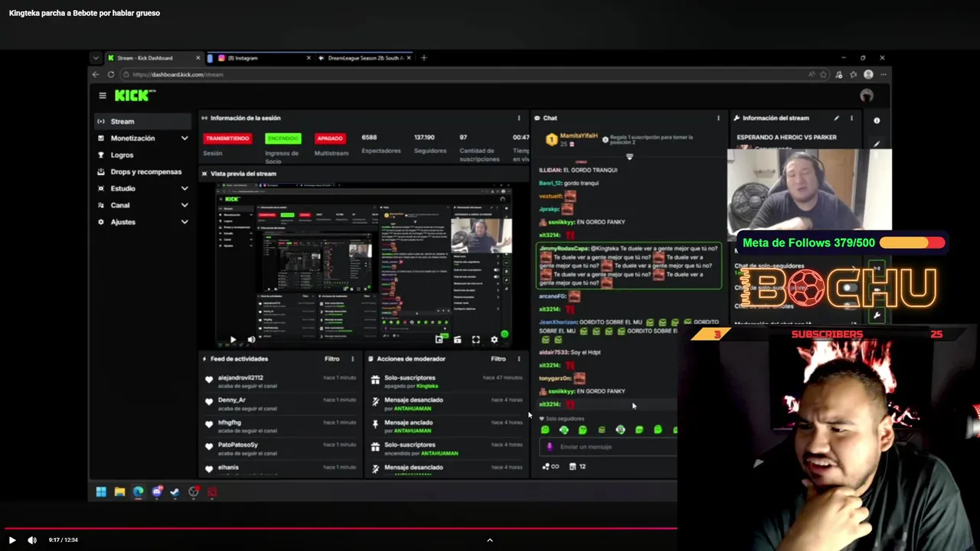The image size is (980, 551).
Task: Toggle theater mode in stream preview
Action: [x=457, y=340]
